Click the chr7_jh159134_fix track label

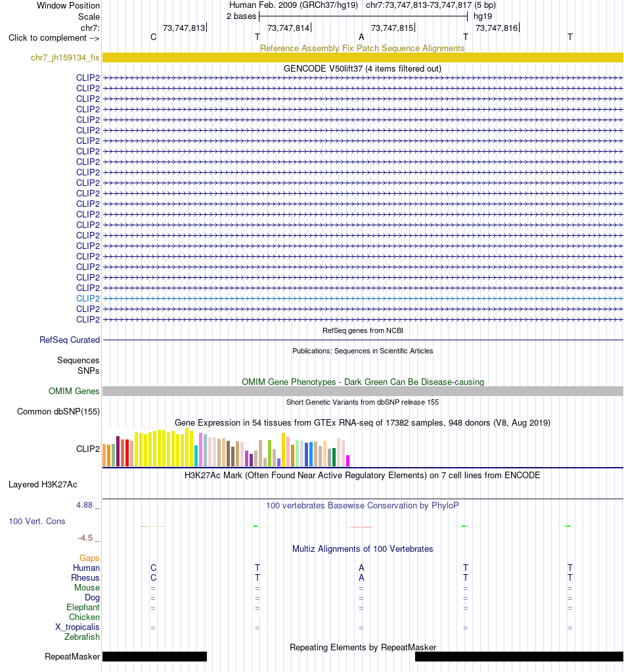[65, 57]
